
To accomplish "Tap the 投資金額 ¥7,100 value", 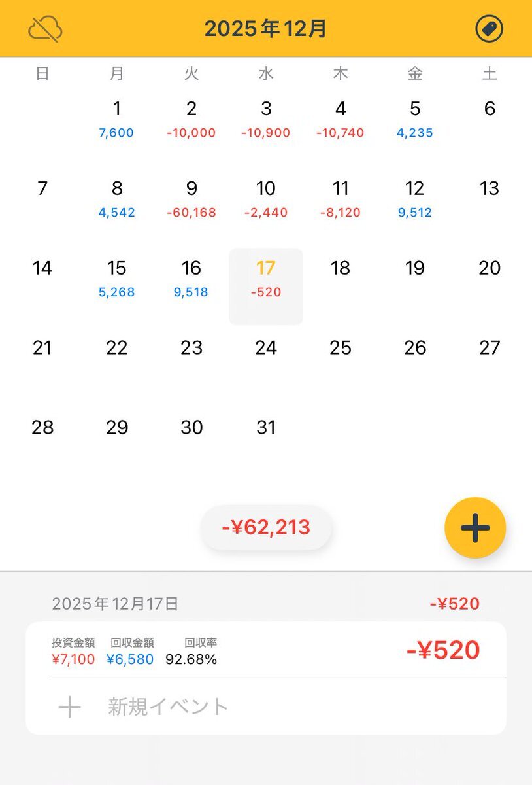I will [73, 659].
